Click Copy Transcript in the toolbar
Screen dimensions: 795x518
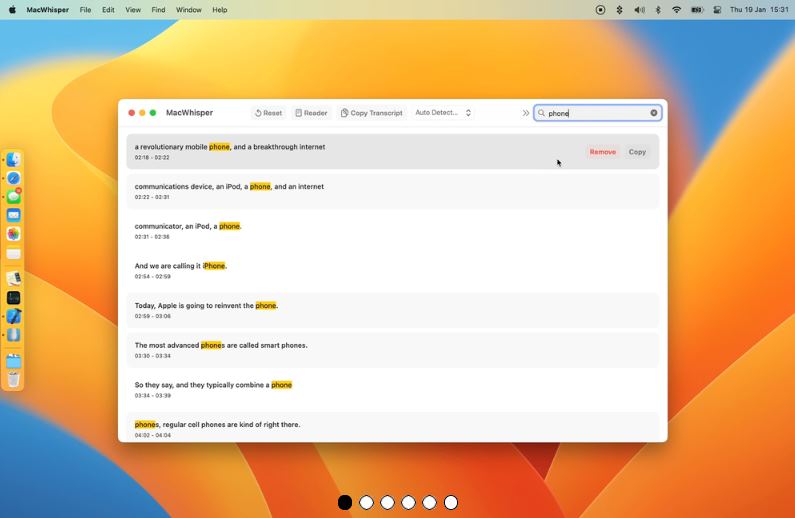(x=372, y=113)
